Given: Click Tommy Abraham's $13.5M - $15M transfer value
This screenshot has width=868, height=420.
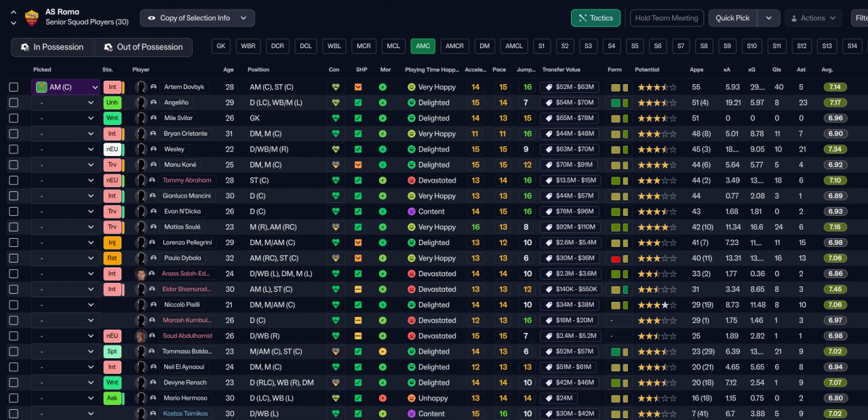Looking at the screenshot, I should point(570,180).
